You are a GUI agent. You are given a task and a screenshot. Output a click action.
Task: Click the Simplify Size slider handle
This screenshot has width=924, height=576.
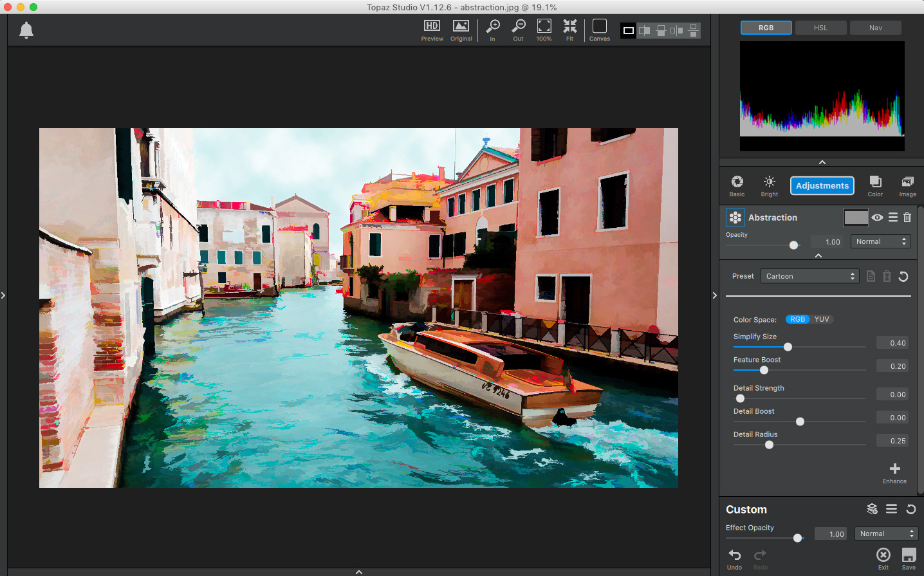pyautogui.click(x=788, y=347)
